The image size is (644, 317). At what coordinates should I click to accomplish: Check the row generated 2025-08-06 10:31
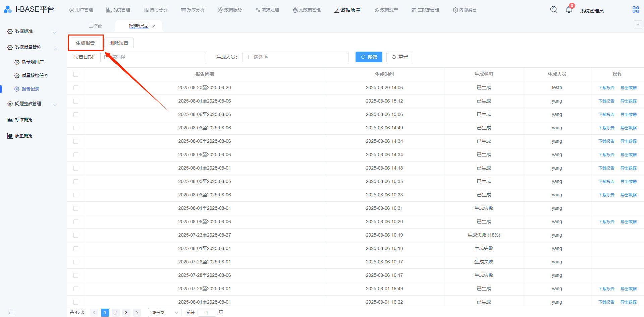coord(76,208)
